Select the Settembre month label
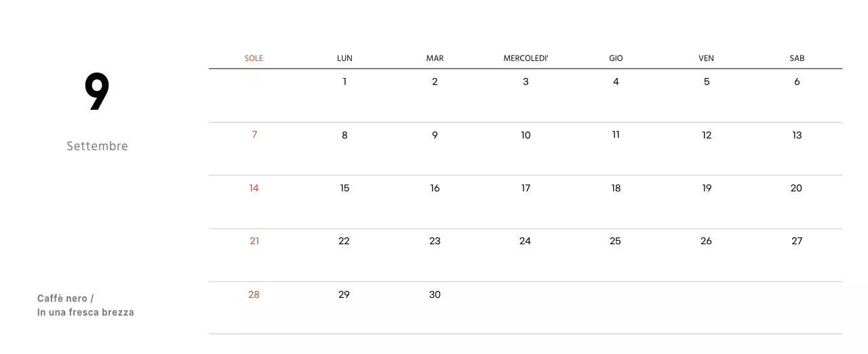Image resolution: width=868 pixels, height=354 pixels. [97, 146]
